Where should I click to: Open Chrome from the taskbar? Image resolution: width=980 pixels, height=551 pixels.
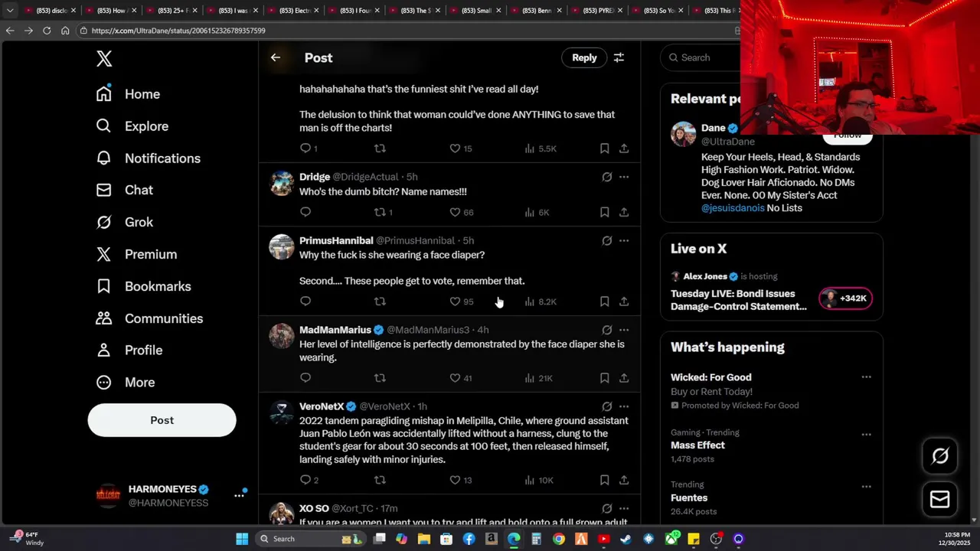pyautogui.click(x=559, y=539)
